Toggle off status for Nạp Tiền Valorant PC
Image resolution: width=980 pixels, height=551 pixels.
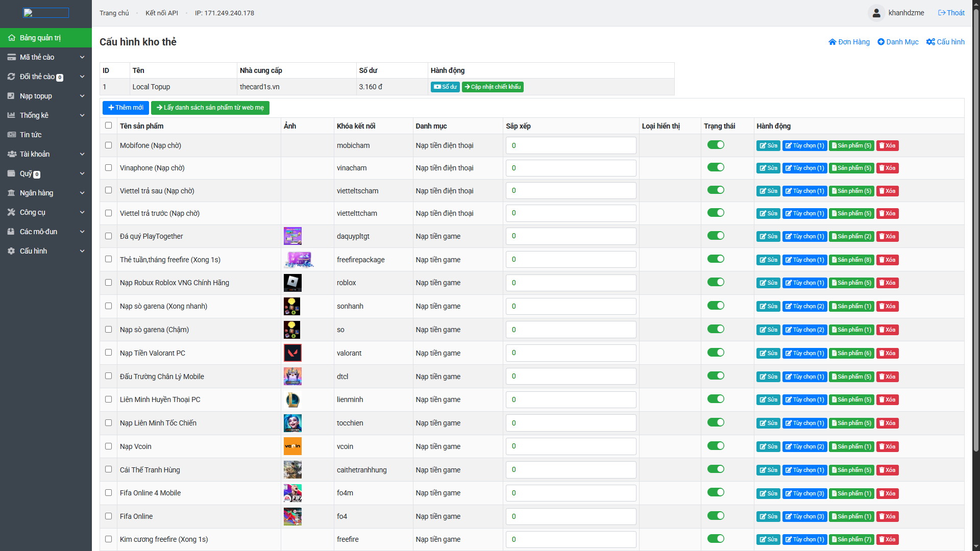pyautogui.click(x=716, y=353)
